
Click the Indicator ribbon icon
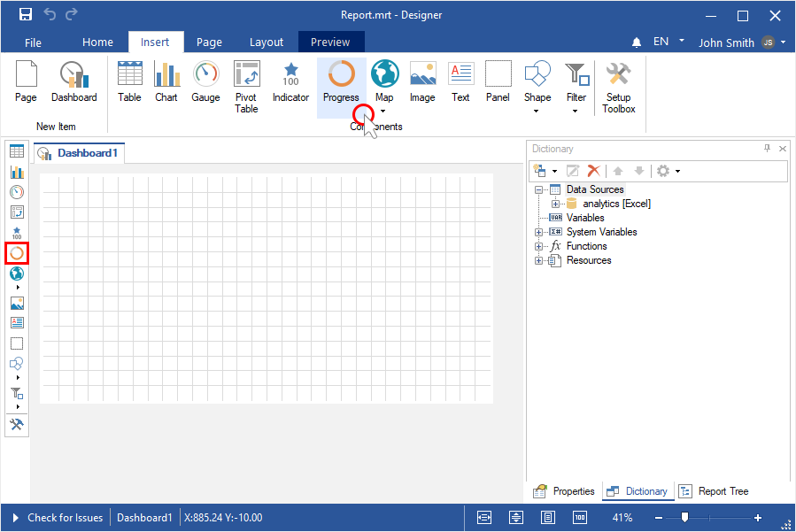pos(290,82)
